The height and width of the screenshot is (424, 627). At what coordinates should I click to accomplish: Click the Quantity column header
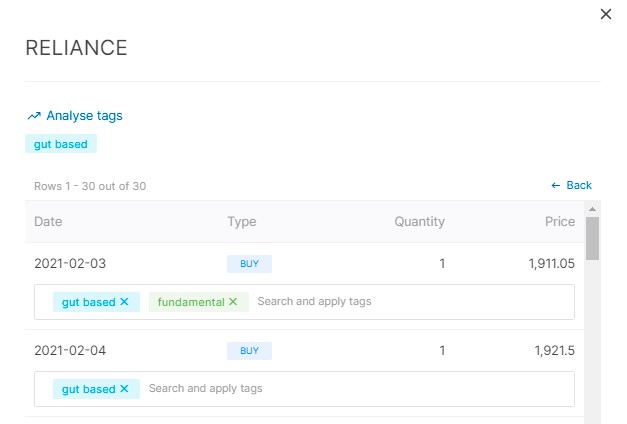[x=419, y=222]
